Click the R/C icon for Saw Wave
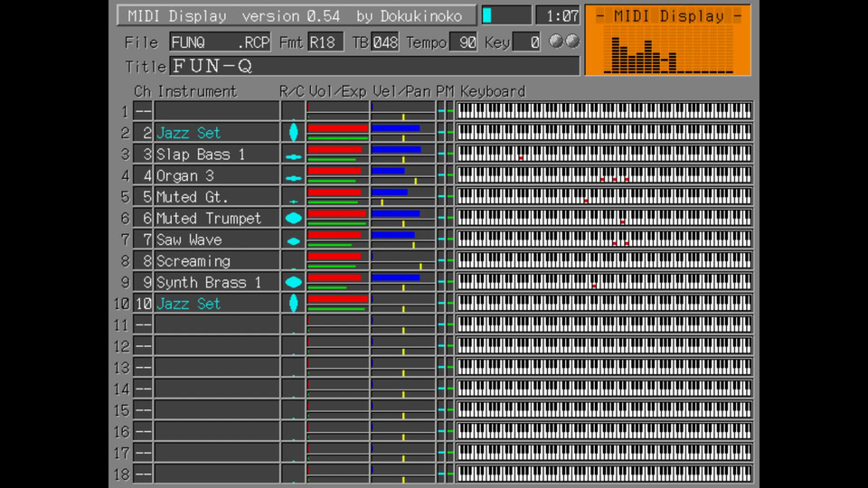Image resolution: width=868 pixels, height=488 pixels. click(293, 240)
